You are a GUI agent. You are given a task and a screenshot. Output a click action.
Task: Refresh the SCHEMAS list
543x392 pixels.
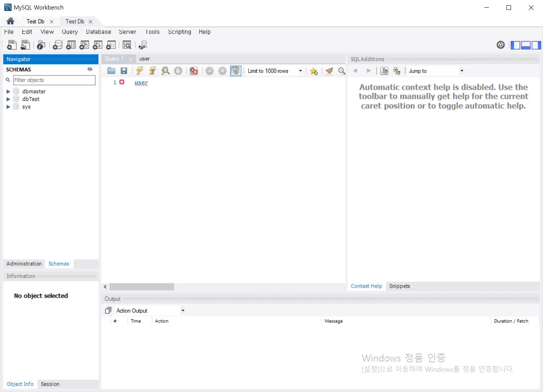(x=90, y=69)
